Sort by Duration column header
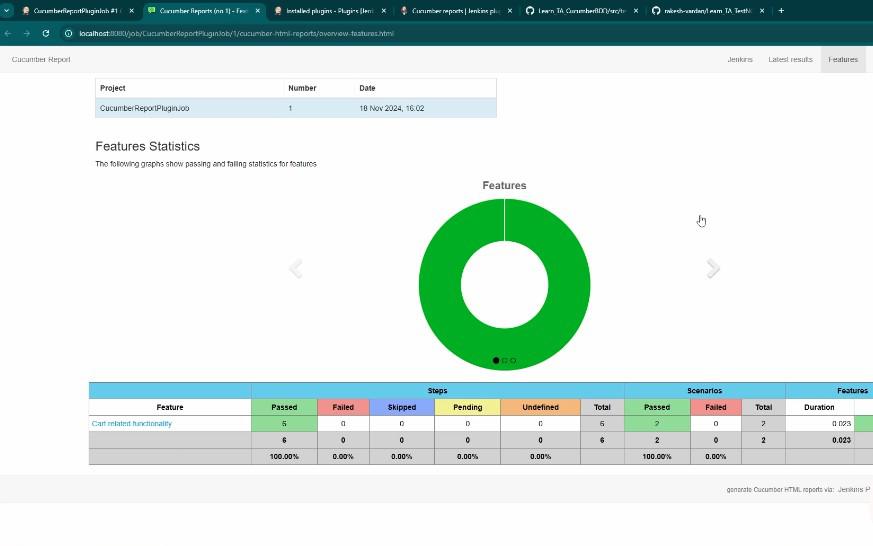The image size is (873, 546). pos(819,407)
